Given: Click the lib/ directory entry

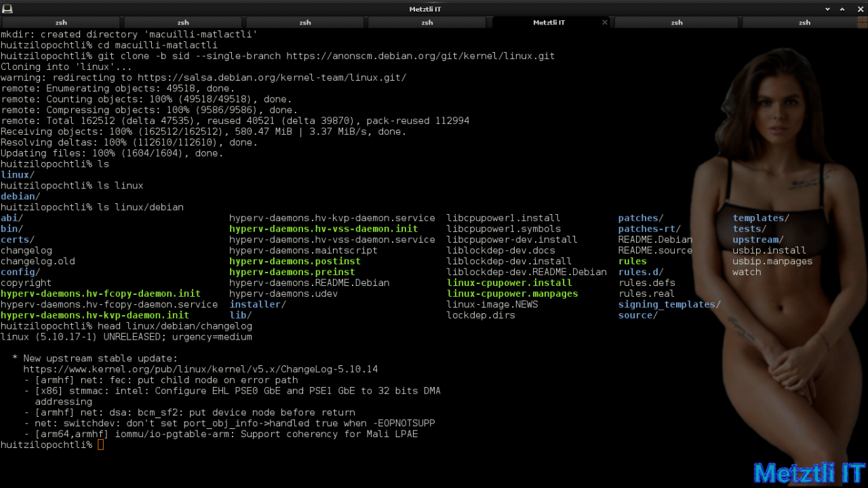Looking at the screenshot, I should 241,315.
